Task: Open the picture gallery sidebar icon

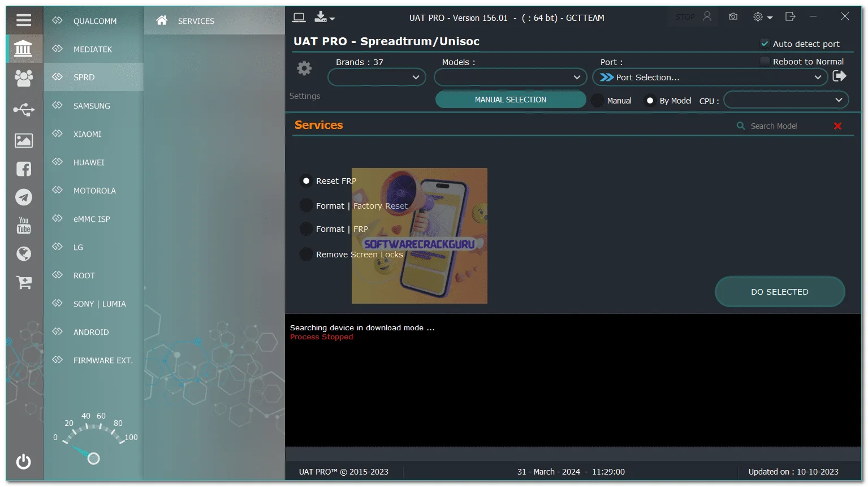Action: 24,140
